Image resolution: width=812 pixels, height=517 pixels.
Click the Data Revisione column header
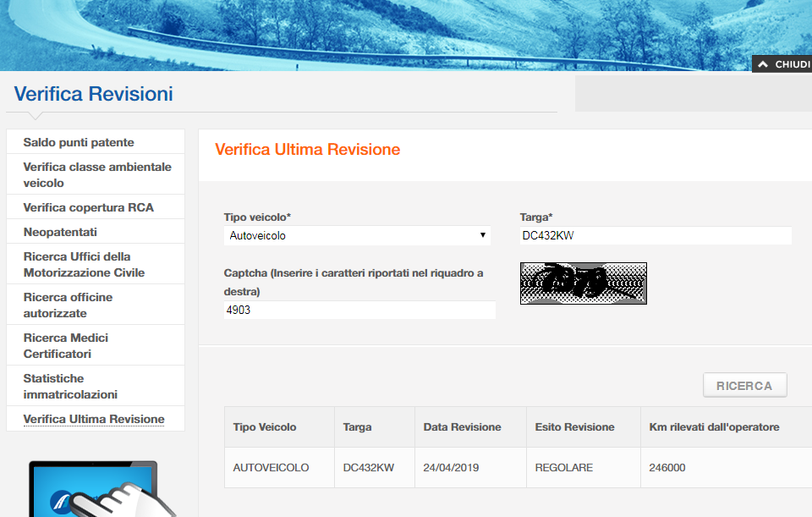(462, 427)
